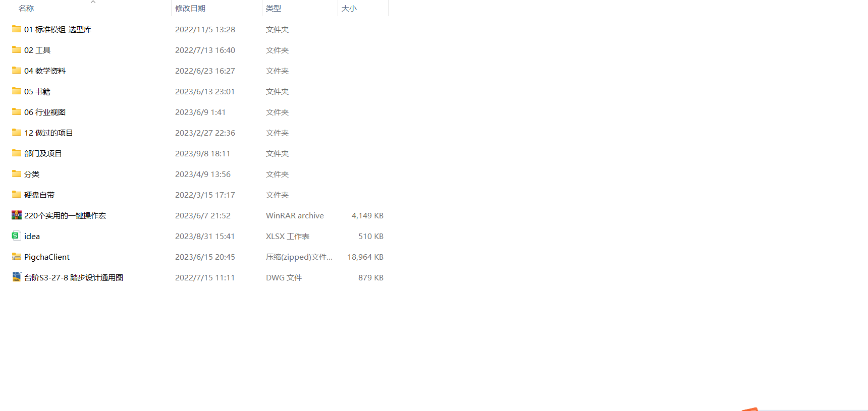Click the folder icon next to 04 教学资料

tap(17, 71)
